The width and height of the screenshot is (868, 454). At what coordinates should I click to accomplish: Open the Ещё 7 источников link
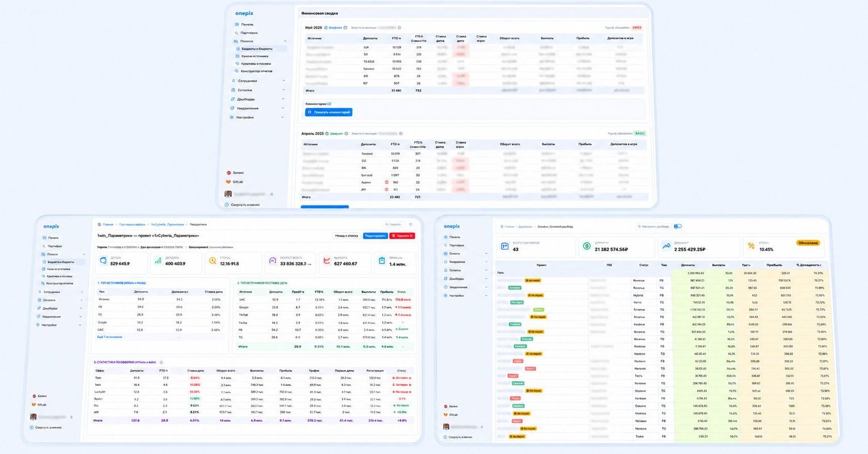coord(110,337)
